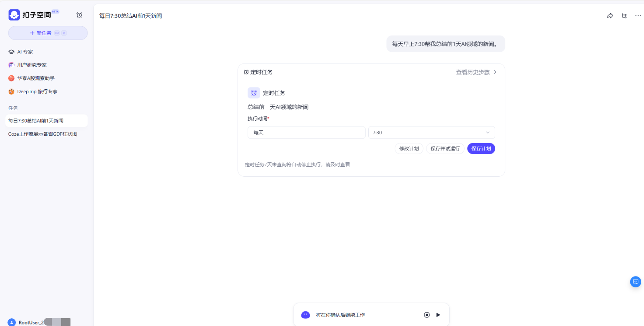Click the purple bot avatar in bottom bar
The height and width of the screenshot is (326, 644).
pos(306,315)
